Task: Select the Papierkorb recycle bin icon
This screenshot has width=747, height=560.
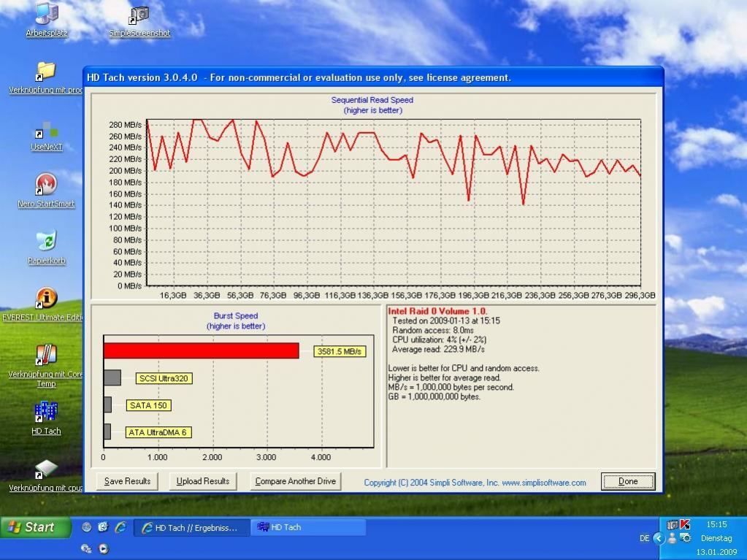Action: 46,248
